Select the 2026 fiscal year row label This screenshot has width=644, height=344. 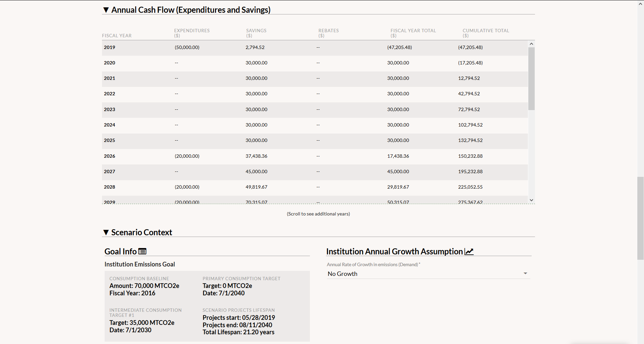point(109,156)
